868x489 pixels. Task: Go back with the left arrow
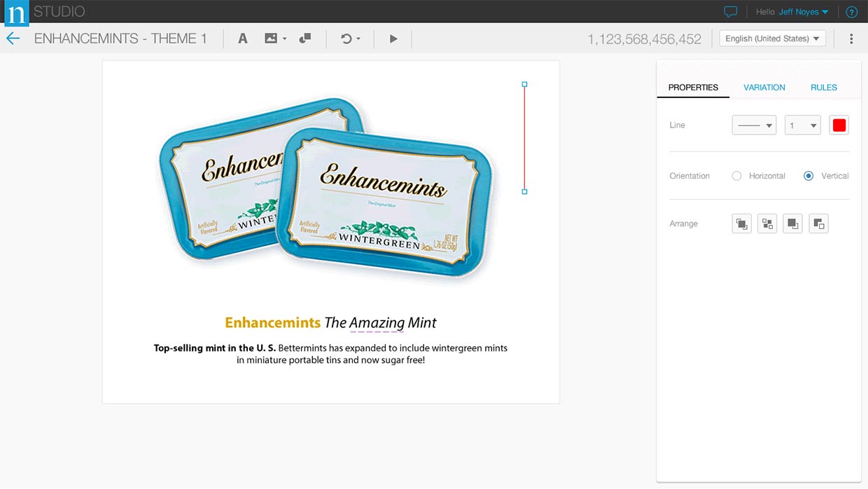click(13, 39)
